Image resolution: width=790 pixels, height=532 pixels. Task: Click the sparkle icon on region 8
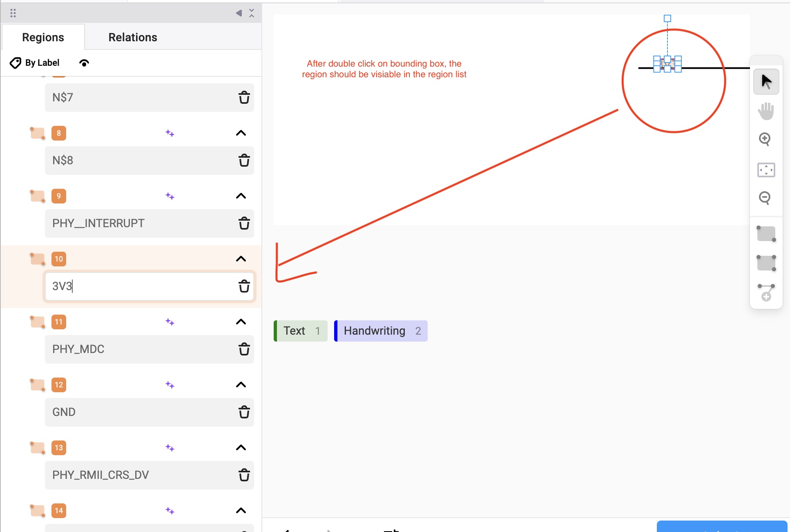click(x=170, y=133)
